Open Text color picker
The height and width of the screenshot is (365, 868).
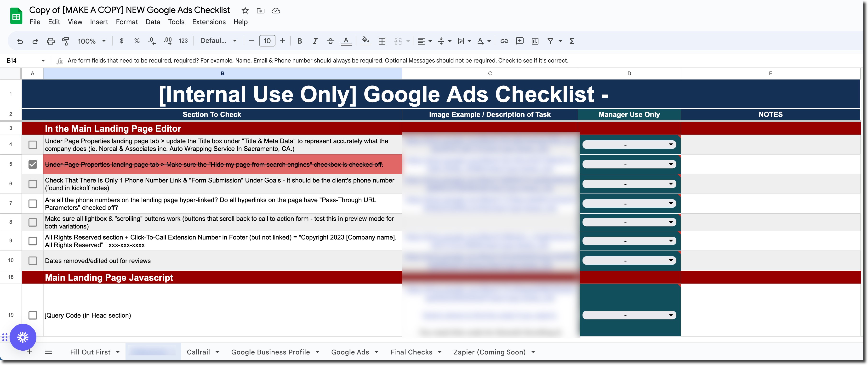click(346, 41)
